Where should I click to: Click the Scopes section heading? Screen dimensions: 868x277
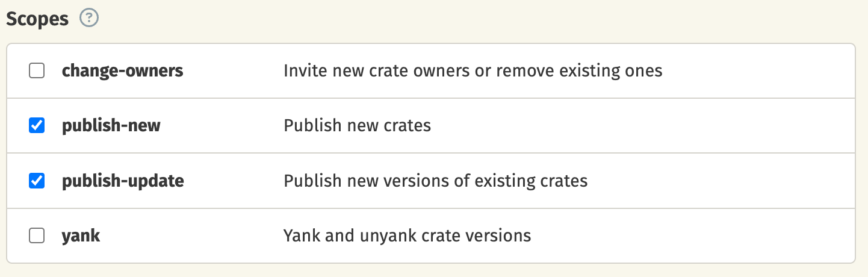37,19
